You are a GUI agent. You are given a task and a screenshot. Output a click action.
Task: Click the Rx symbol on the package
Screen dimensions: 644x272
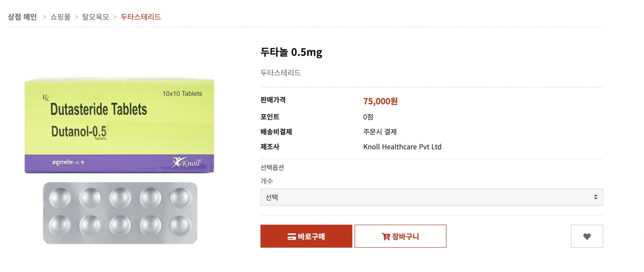[x=46, y=98]
